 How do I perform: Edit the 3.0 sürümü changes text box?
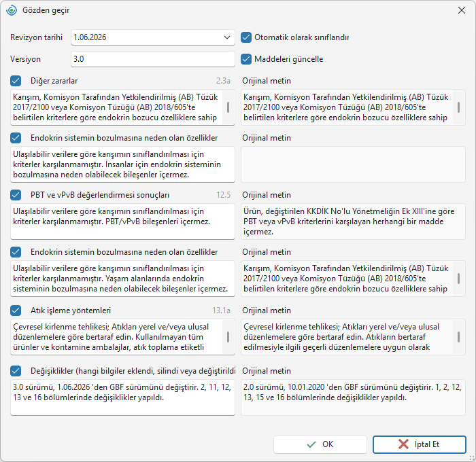(x=122, y=397)
